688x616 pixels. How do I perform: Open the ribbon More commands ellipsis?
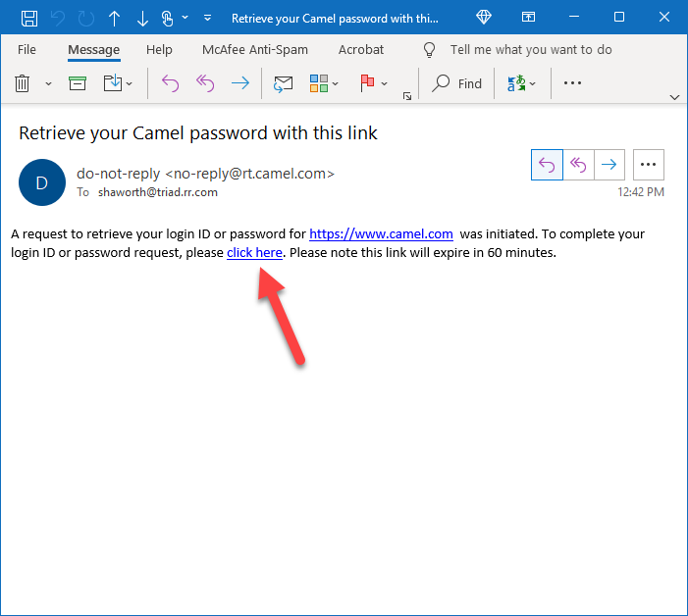pyautogui.click(x=572, y=82)
